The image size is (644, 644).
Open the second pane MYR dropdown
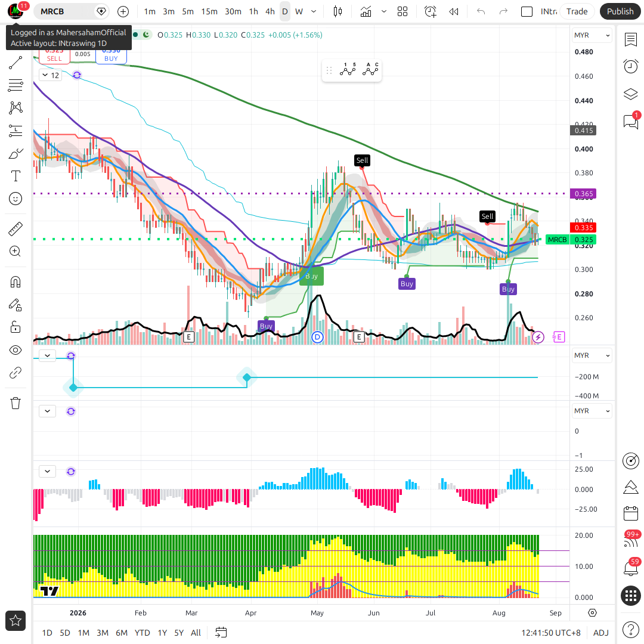(592, 355)
